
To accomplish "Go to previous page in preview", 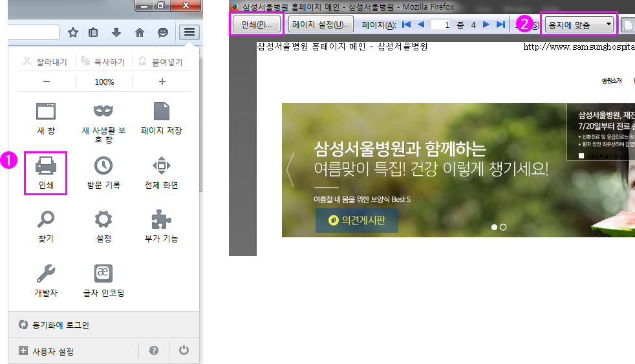I will pos(421,25).
